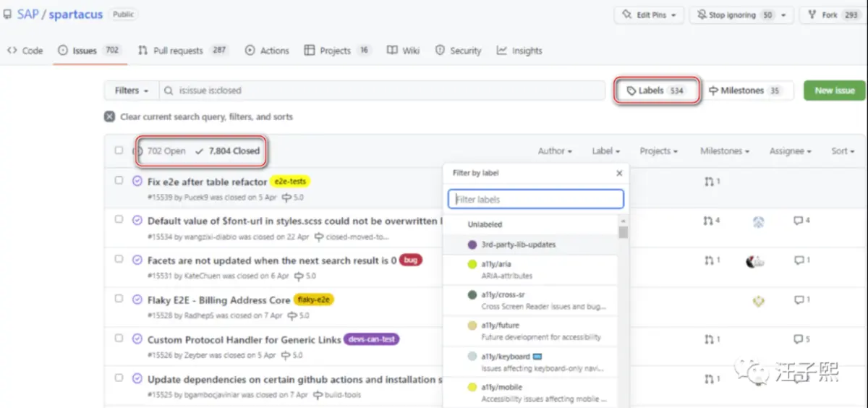Open build-tools milestone on issue #15525
This screenshot has width=868, height=408.
point(337,395)
